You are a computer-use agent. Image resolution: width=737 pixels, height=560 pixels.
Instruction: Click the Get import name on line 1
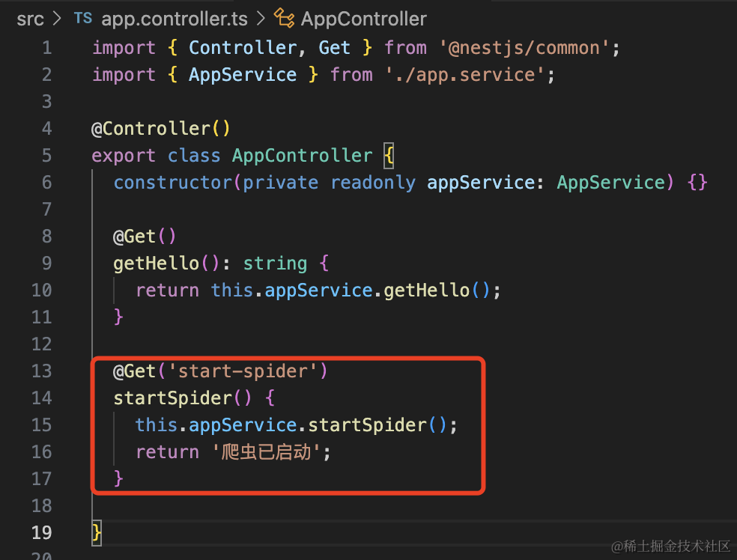point(334,48)
